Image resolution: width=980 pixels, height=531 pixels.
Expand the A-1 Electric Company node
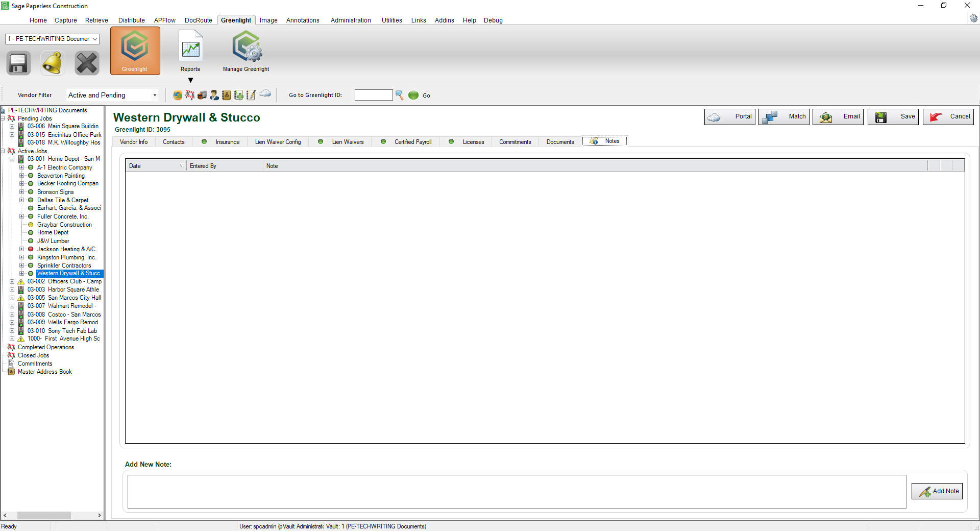coord(22,167)
